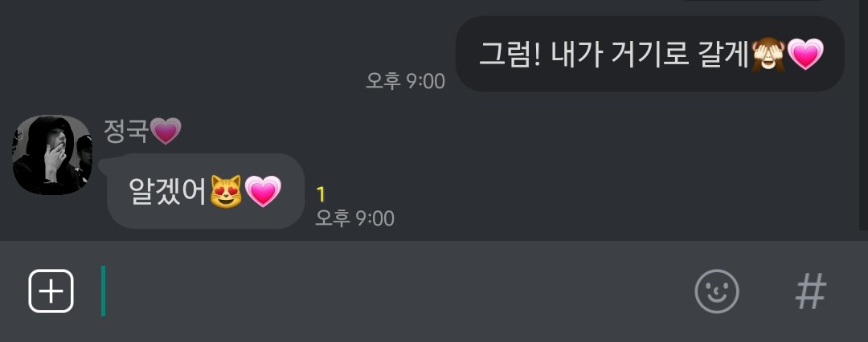Click the chat scrollbar on the right edge
The image size is (868, 342).
point(863,115)
